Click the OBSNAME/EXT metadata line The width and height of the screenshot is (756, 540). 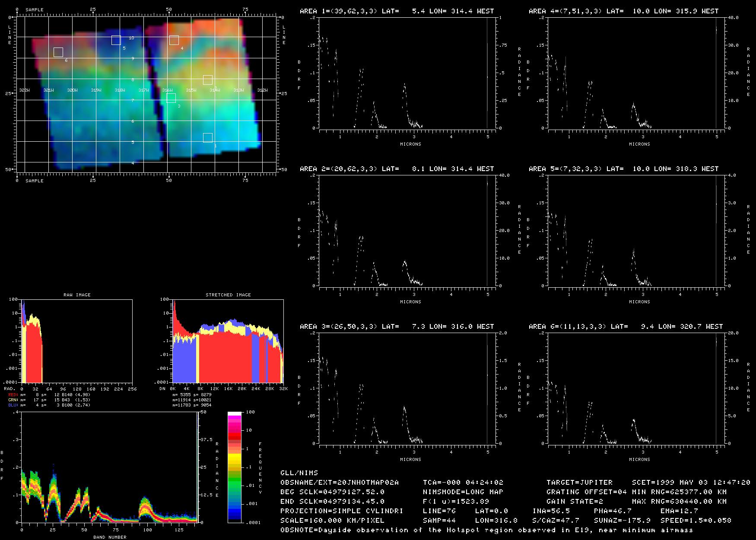340,483
